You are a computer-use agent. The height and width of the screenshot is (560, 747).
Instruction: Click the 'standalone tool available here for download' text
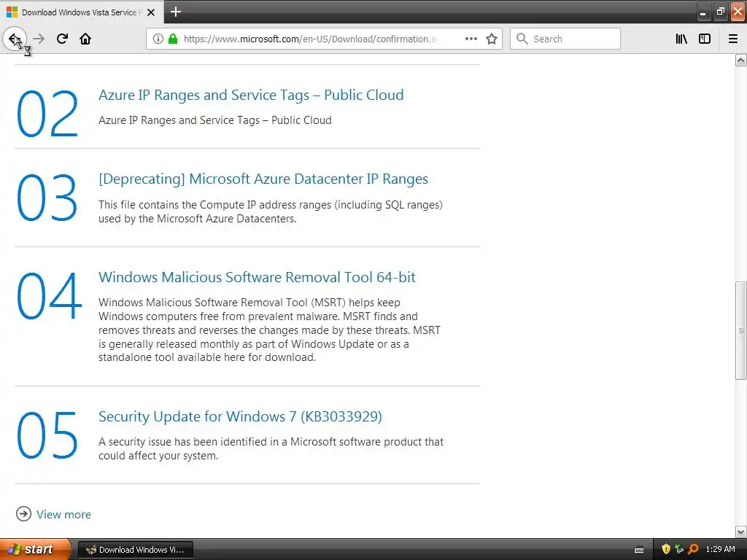click(x=207, y=357)
